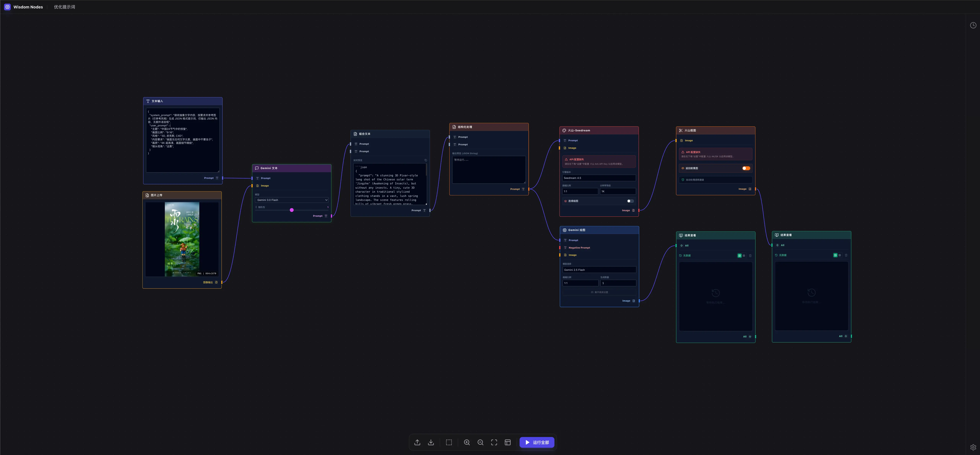Switch left 结果查看 node to grid view

pyautogui.click(x=744, y=256)
